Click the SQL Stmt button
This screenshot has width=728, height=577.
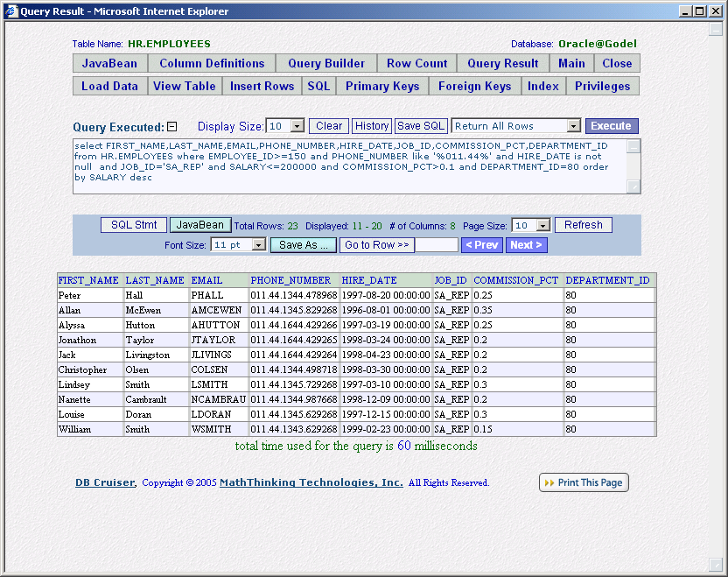click(x=134, y=225)
